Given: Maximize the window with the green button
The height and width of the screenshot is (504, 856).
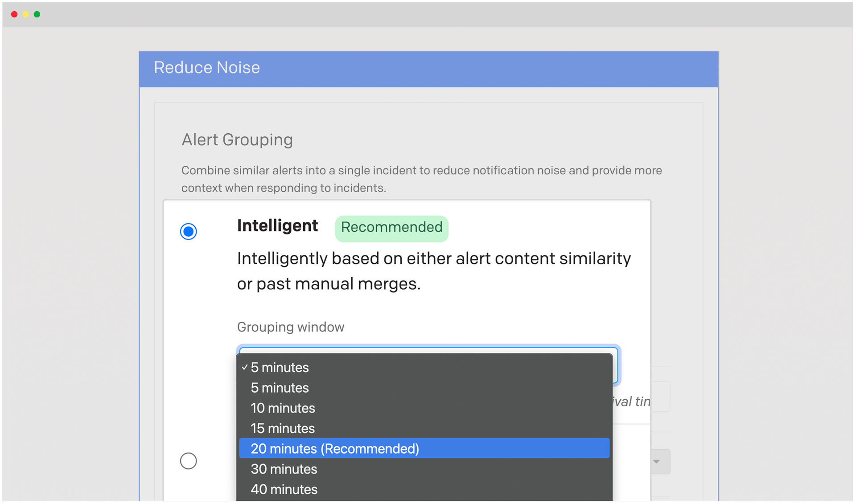Looking at the screenshot, I should tap(37, 14).
